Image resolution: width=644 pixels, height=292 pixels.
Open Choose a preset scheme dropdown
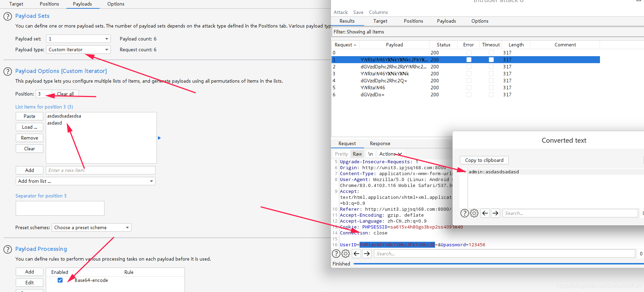point(92,227)
